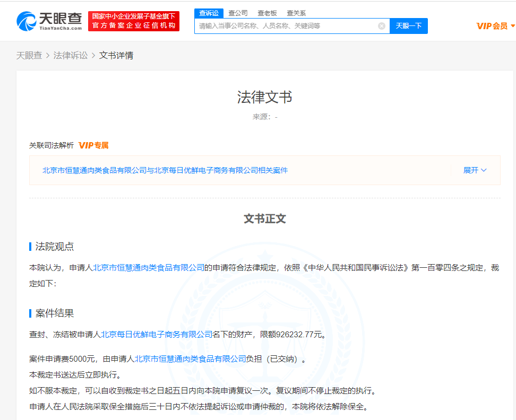Open the VIP会员 link
The height and width of the screenshot is (420, 516).
click(x=492, y=26)
